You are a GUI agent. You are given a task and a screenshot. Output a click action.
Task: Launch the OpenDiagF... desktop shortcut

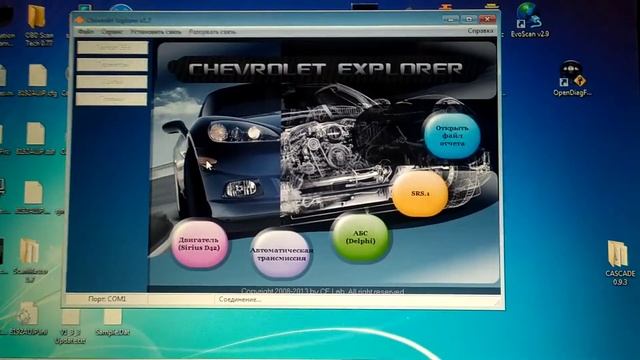pos(572,79)
